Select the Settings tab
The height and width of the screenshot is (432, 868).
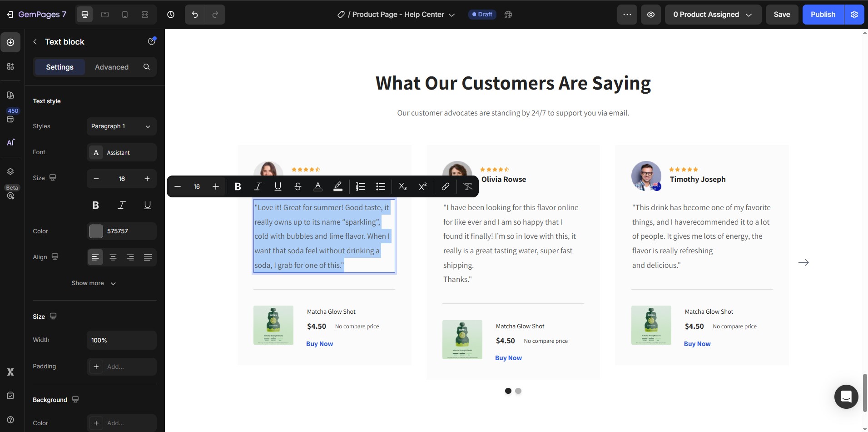coord(60,67)
